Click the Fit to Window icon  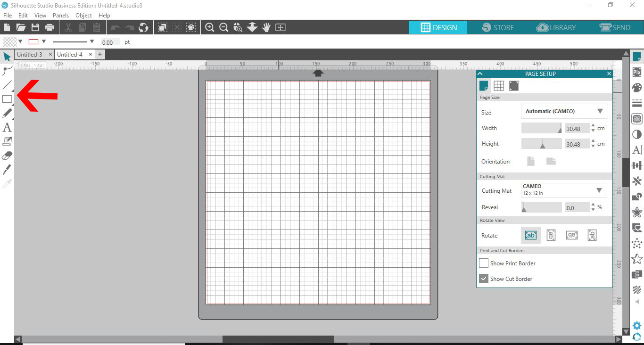click(281, 27)
